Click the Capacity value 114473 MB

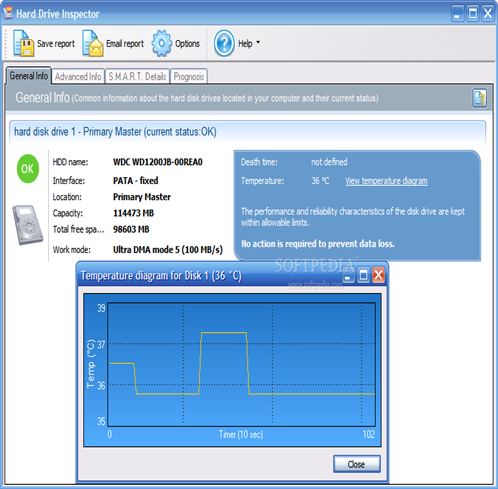tap(133, 213)
